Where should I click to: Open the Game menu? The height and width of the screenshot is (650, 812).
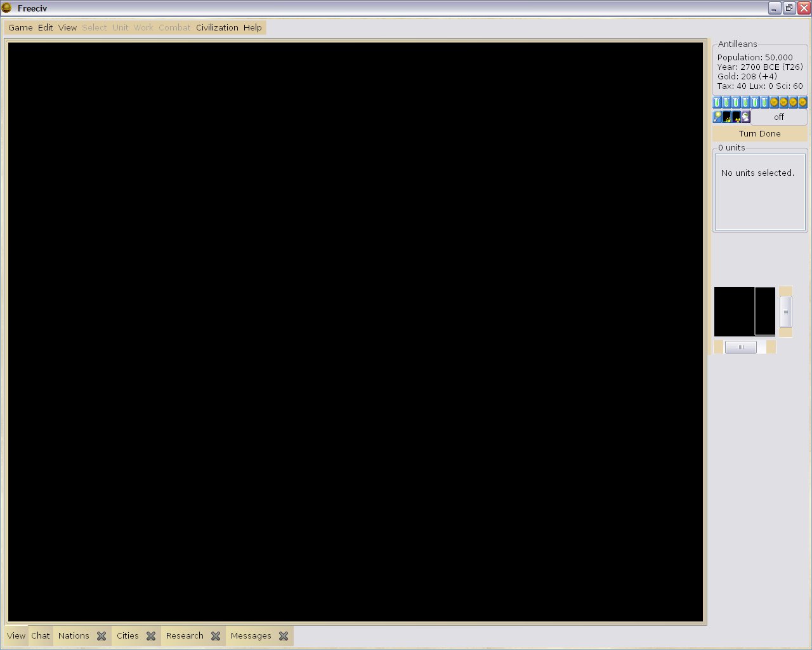[x=20, y=27]
